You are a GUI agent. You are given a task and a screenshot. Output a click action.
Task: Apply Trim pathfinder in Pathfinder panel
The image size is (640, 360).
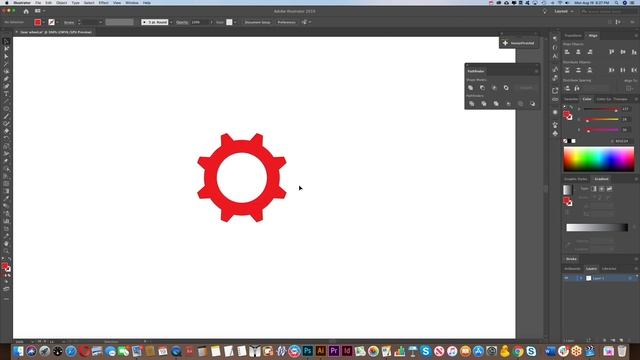[484, 104]
